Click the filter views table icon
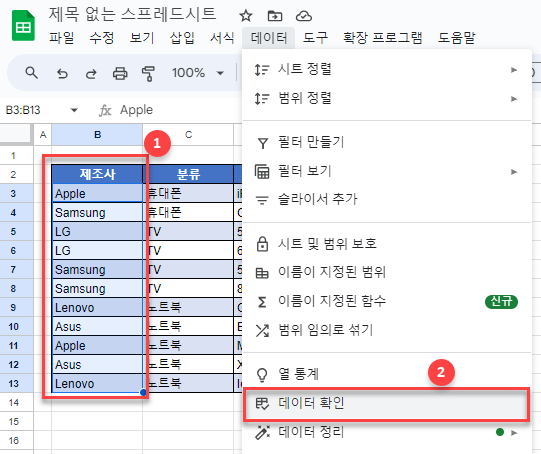This screenshot has height=454, width=541. [x=262, y=171]
